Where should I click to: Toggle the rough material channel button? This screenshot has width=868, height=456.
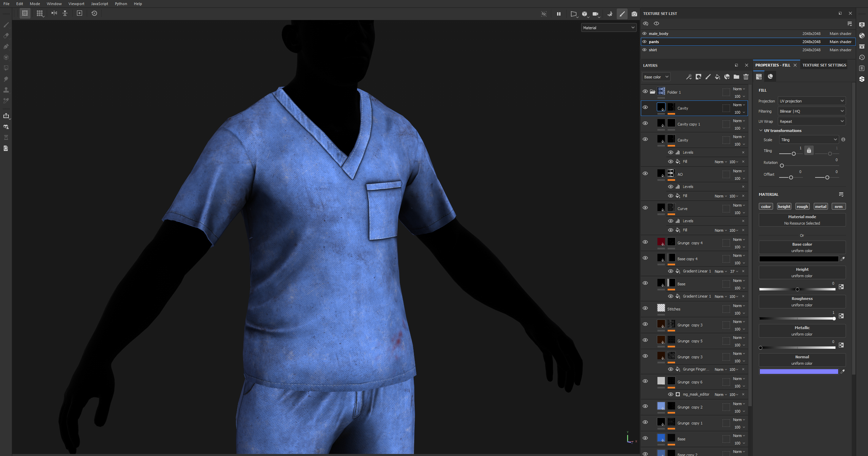802,207
